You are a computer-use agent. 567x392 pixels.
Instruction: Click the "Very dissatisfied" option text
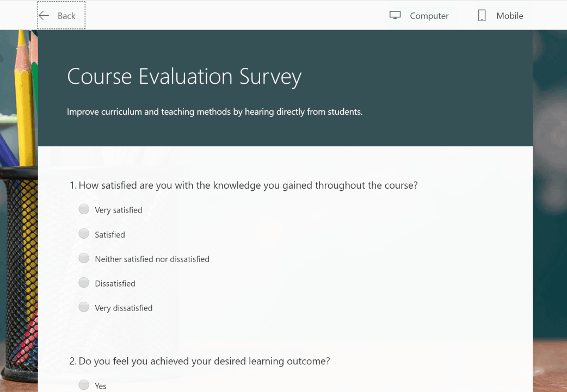pos(124,308)
